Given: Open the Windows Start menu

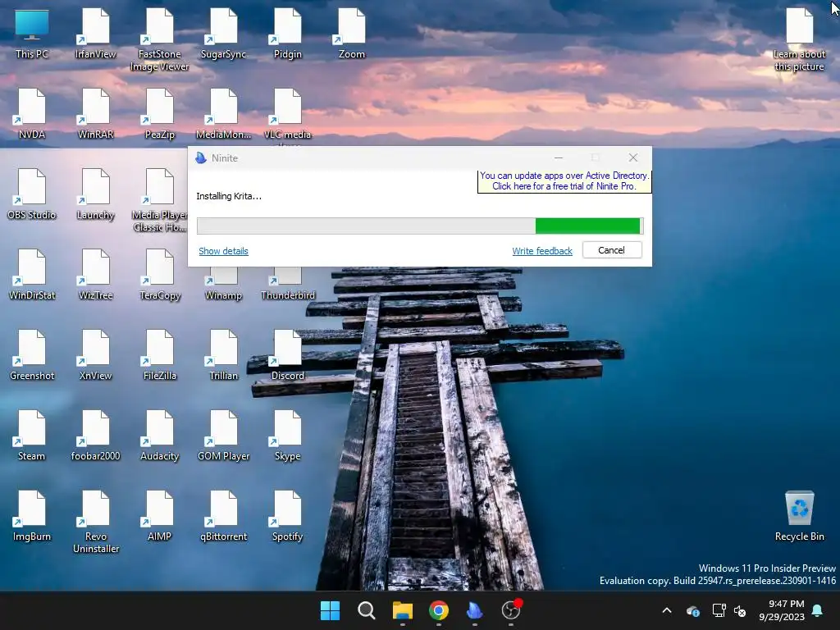Looking at the screenshot, I should (330, 610).
